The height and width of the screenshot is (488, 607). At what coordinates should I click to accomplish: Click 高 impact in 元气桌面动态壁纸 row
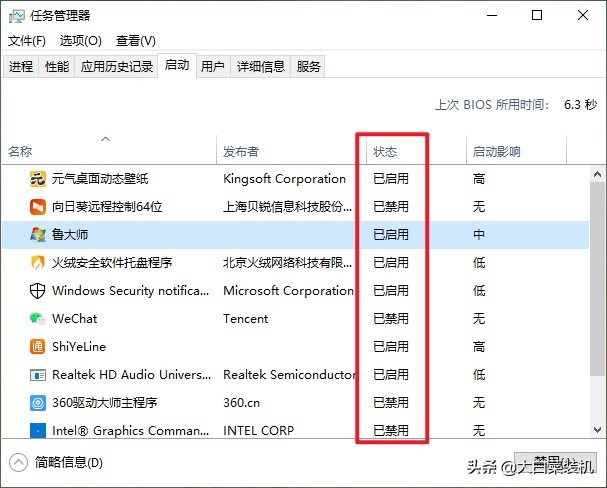(x=479, y=179)
